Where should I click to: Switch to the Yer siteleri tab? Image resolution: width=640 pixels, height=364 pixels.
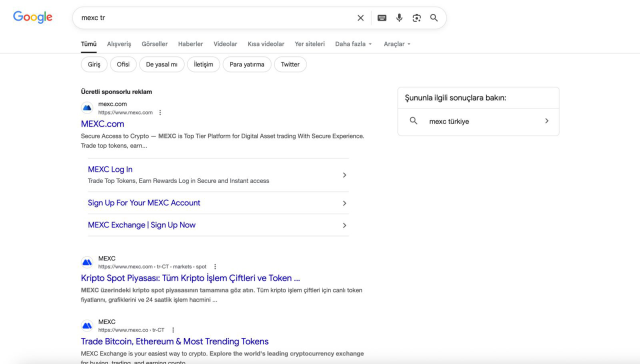coord(310,44)
